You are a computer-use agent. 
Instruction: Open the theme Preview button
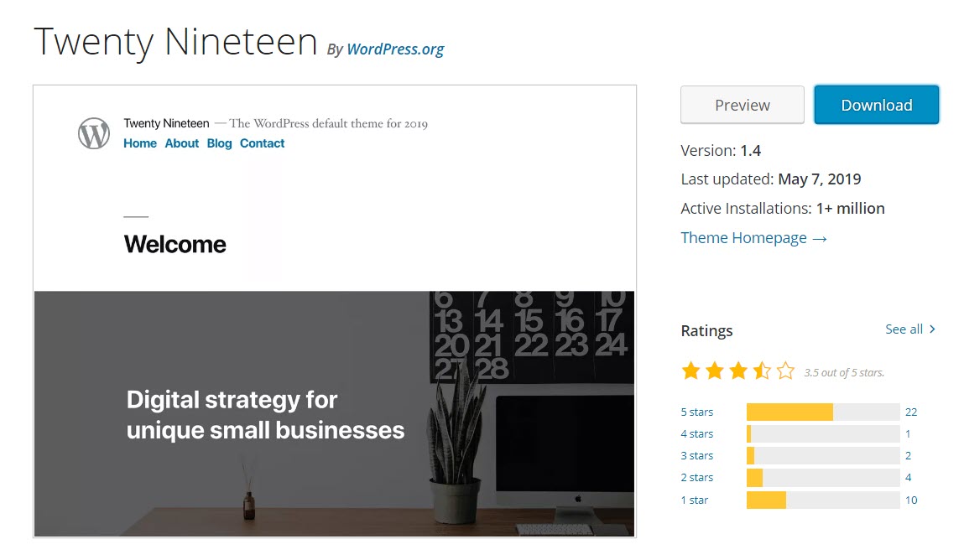(x=742, y=105)
